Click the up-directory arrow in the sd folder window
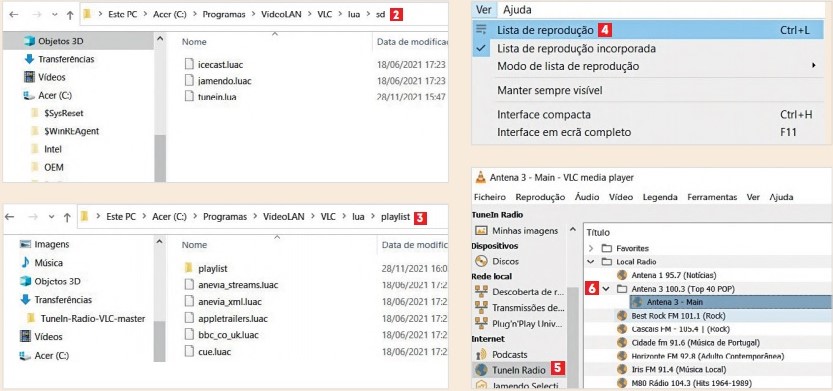The image size is (833, 391). click(70, 15)
